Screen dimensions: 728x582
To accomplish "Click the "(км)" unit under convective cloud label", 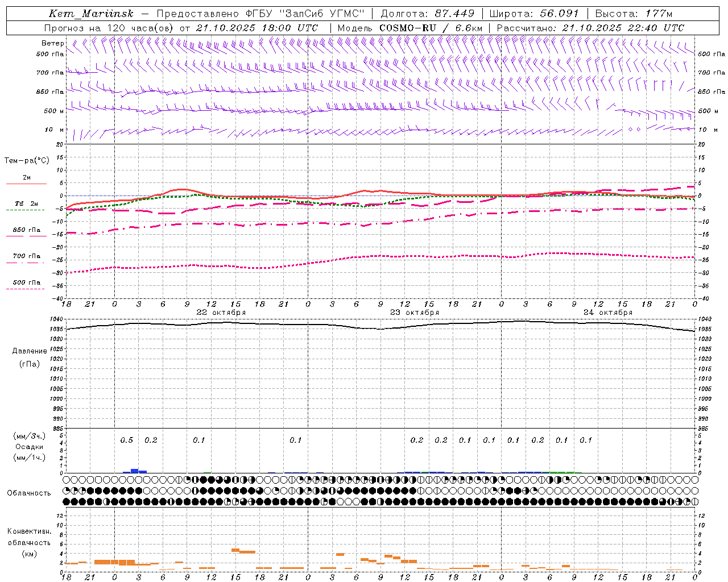I will click(29, 553).
